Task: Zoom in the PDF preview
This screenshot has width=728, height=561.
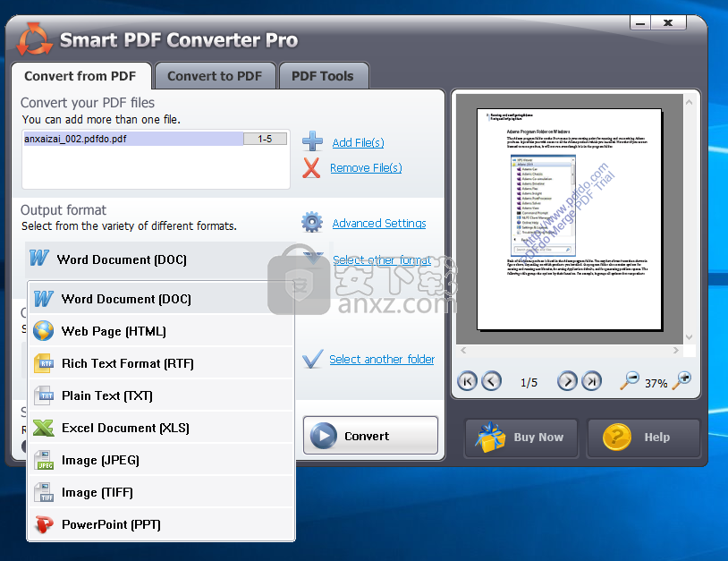Action: pyautogui.click(x=681, y=381)
